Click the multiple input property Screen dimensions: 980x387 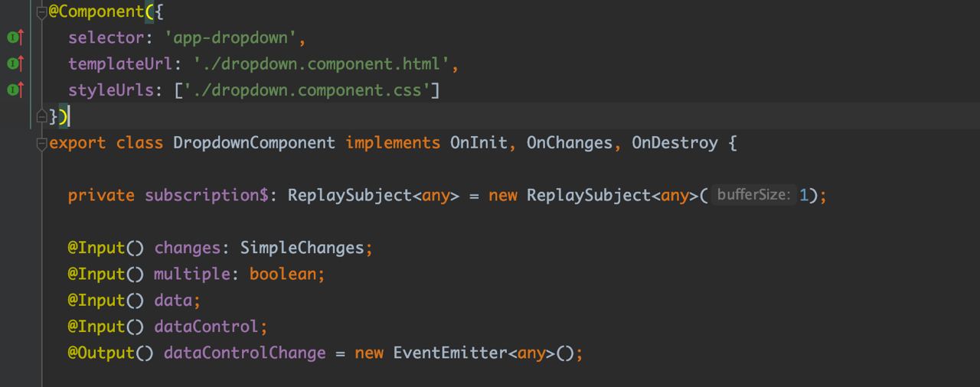click(x=192, y=274)
